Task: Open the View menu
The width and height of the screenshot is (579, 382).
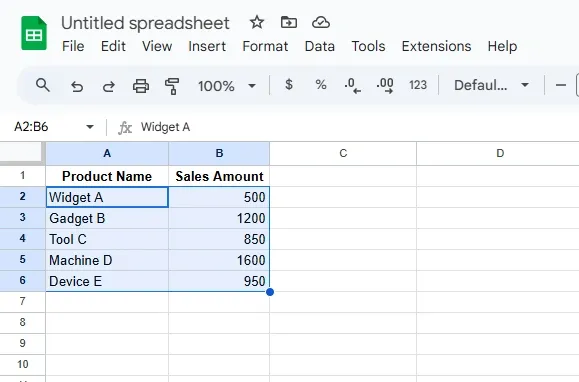Action: click(x=157, y=46)
